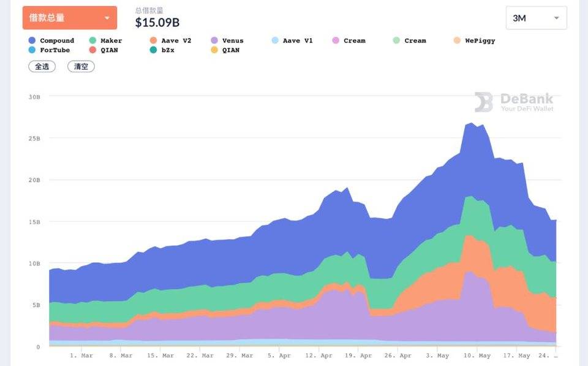Click the DeBank logo icon
Screen dimensions: 588x366
(483, 102)
